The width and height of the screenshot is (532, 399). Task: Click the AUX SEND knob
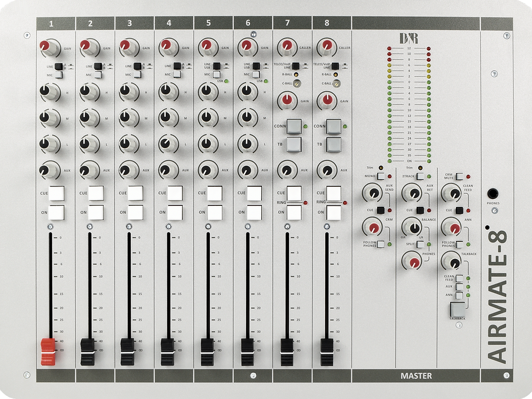click(x=372, y=193)
